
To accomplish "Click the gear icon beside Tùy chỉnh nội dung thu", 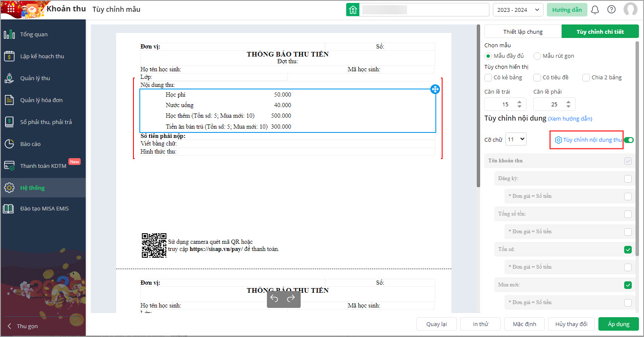I will 558,140.
